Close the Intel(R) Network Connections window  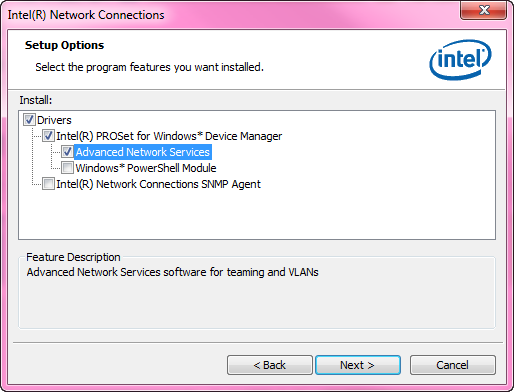[x=484, y=10]
